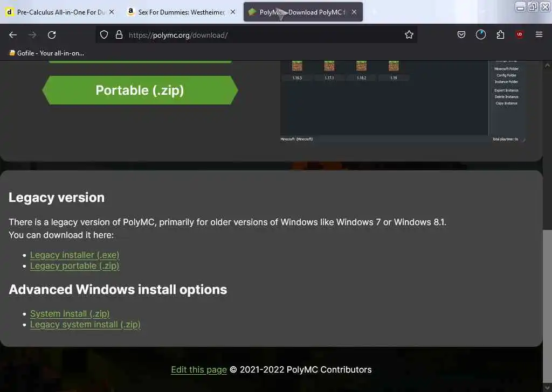Download the Legacy system install (.zip)
552x392 pixels.
click(x=85, y=325)
